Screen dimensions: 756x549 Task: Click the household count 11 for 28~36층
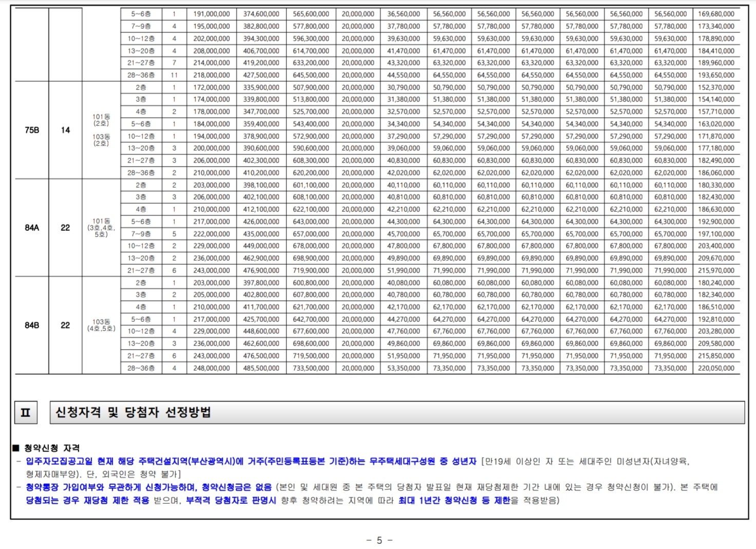point(174,75)
